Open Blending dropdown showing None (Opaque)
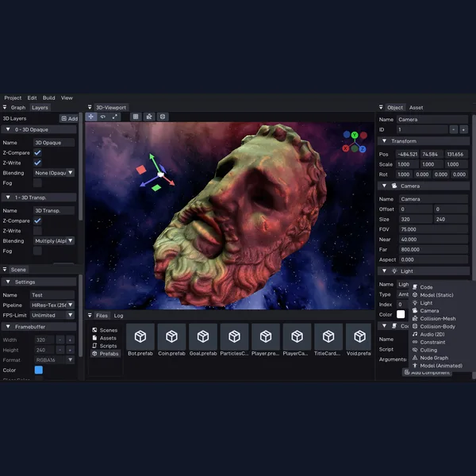476x476 pixels. [54, 173]
